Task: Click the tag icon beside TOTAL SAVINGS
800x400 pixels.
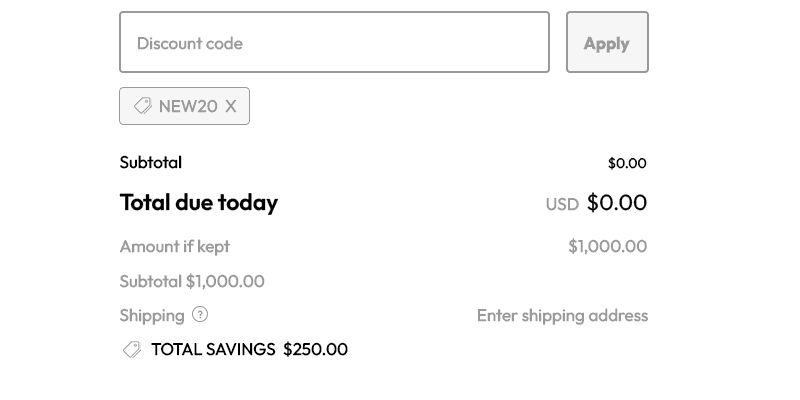Action: click(x=131, y=349)
